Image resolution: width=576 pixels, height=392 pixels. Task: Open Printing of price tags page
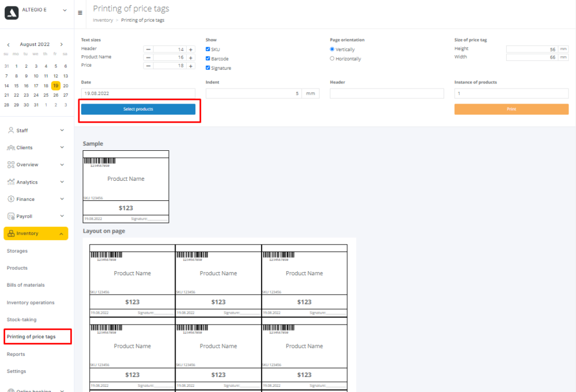31,337
